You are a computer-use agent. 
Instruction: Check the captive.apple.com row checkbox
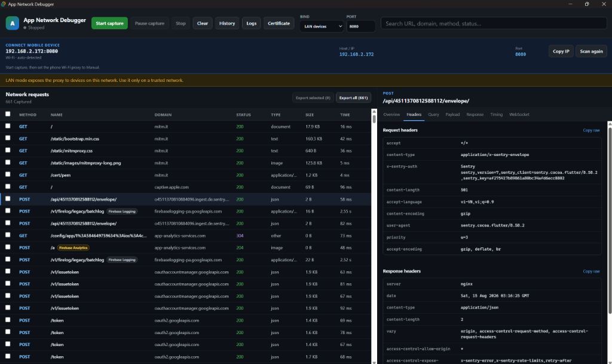8,186
